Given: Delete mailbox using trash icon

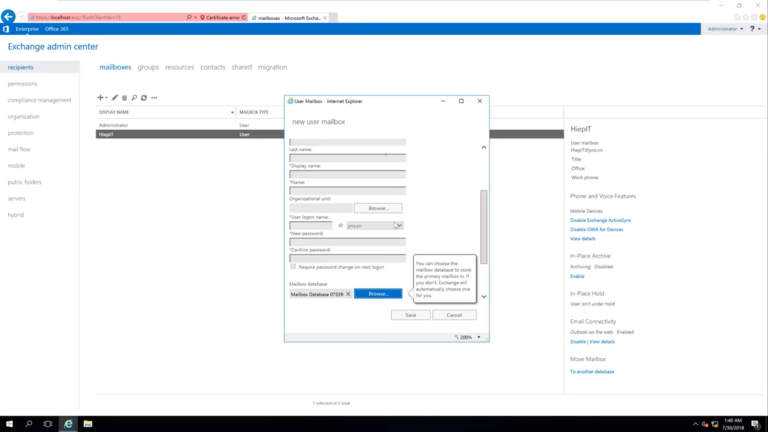Looking at the screenshot, I should point(124,97).
